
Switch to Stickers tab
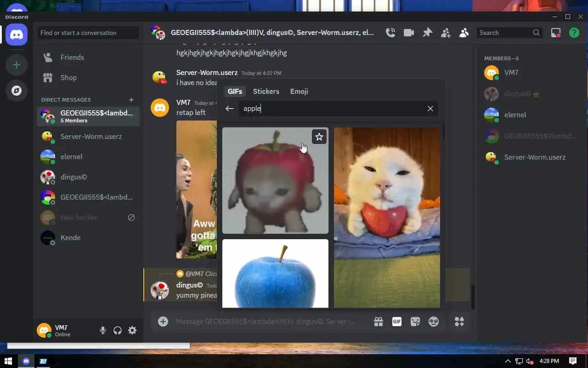[x=266, y=92]
